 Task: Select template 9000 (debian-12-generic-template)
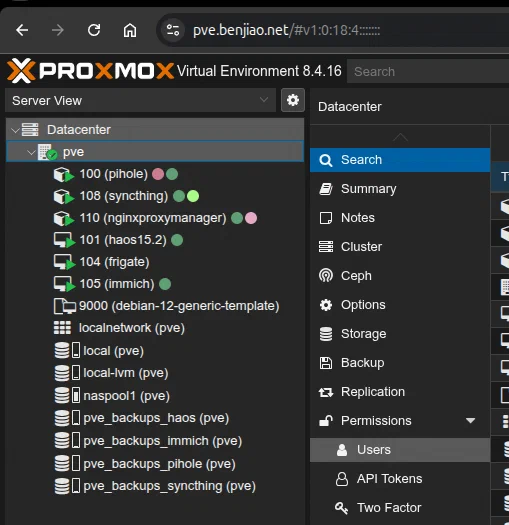pos(179,306)
